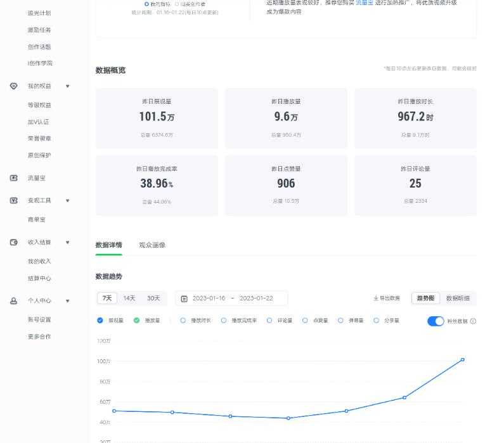The height and width of the screenshot is (443, 504).
Task: Click the 我的权益 diamond icon in sidebar
Action: pos(13,86)
